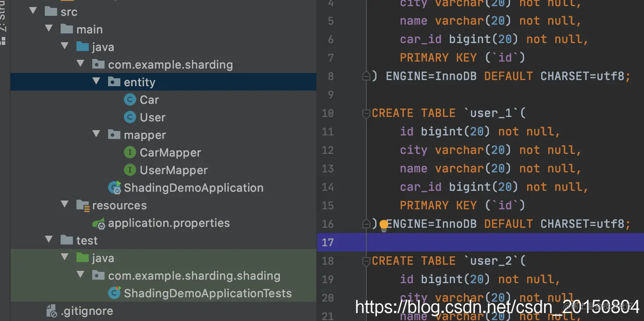
Task: Select the resources folder label
Action: pyautogui.click(x=119, y=205)
